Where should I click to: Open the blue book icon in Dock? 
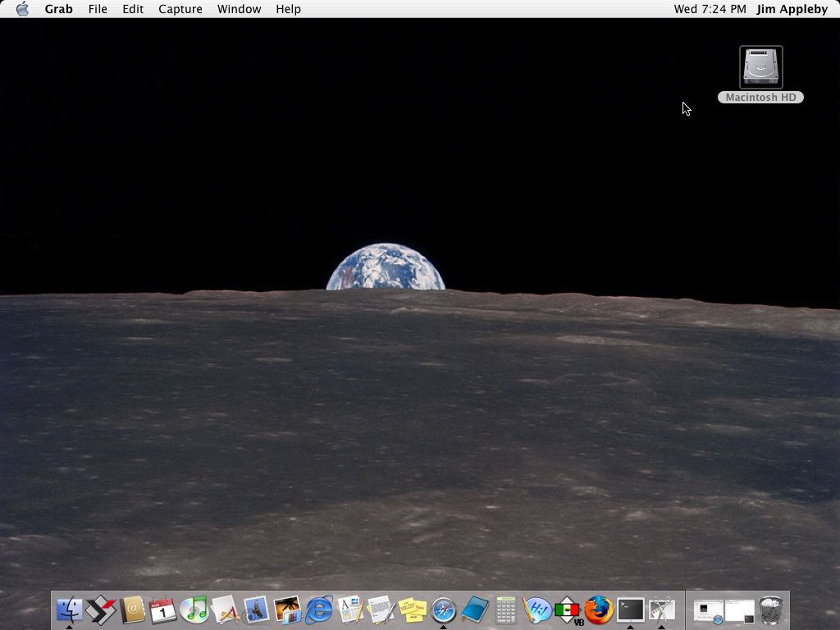click(x=475, y=609)
